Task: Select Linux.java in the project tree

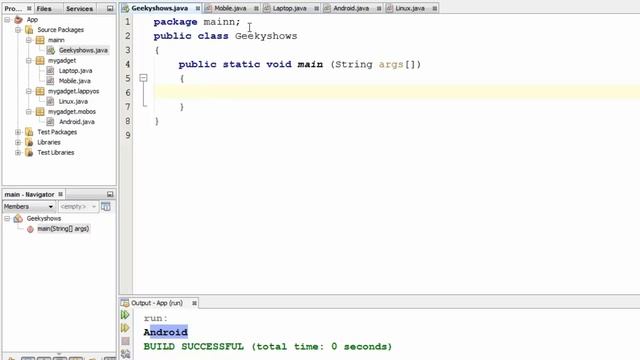Action: pos(73,101)
